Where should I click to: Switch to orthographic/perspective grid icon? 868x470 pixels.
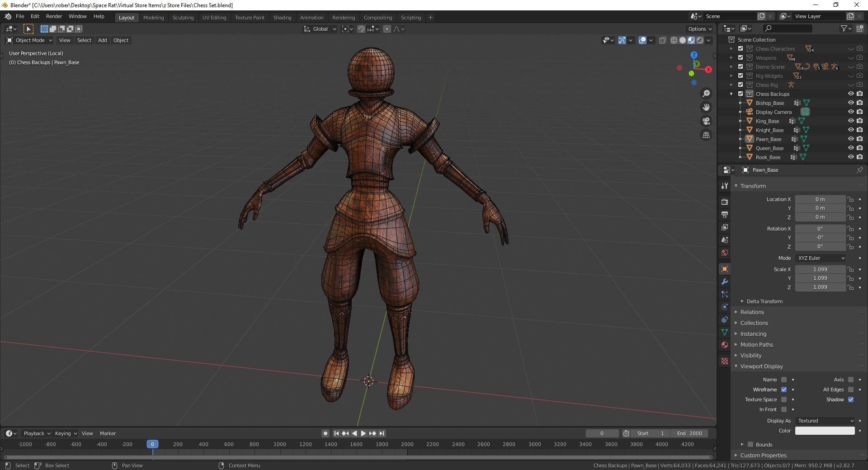(706, 135)
